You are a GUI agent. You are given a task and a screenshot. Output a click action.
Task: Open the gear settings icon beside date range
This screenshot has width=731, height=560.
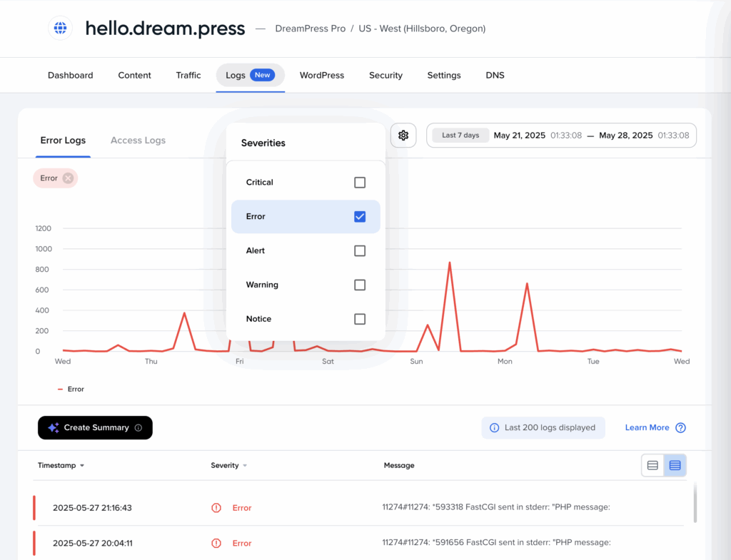pyautogui.click(x=403, y=136)
